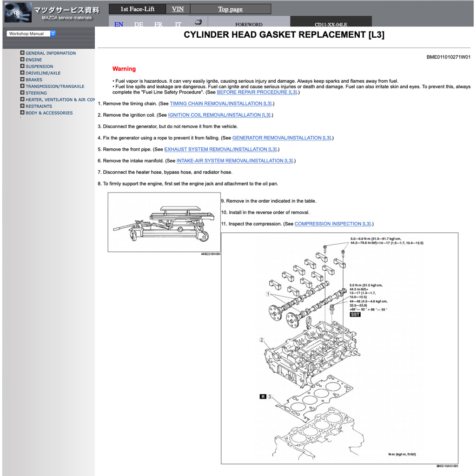
Task: Click the print page icon
Action: [x=197, y=21]
